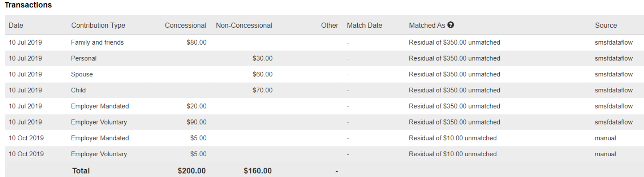Select the Child contribution row
644x177 pixels.
324,90
